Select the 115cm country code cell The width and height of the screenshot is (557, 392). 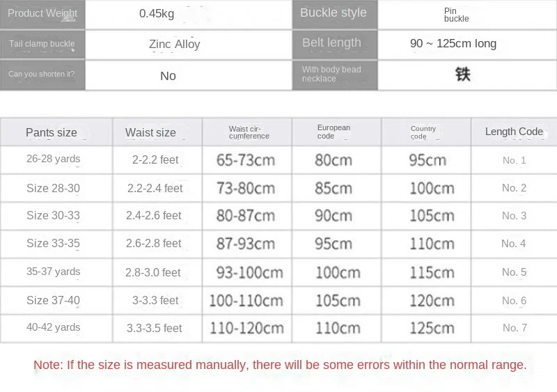pyautogui.click(x=427, y=272)
